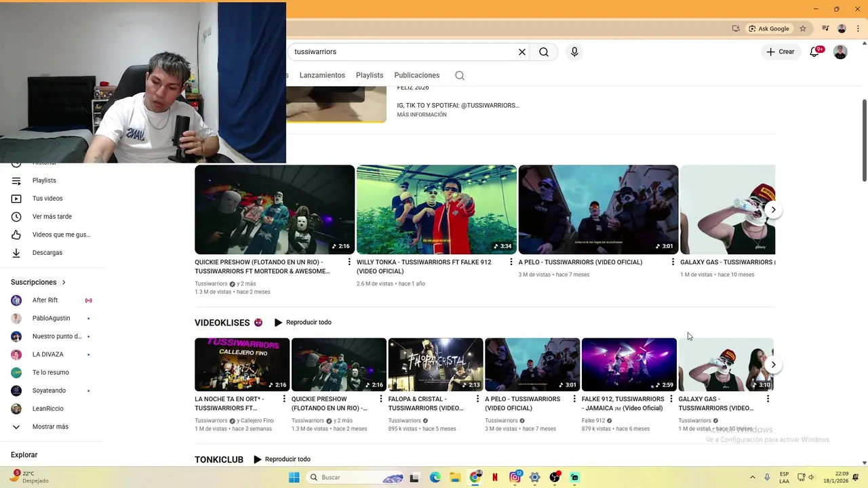Switch to the Lanzamientos channel tab
Viewport: 868px width, 488px height.
(x=322, y=75)
